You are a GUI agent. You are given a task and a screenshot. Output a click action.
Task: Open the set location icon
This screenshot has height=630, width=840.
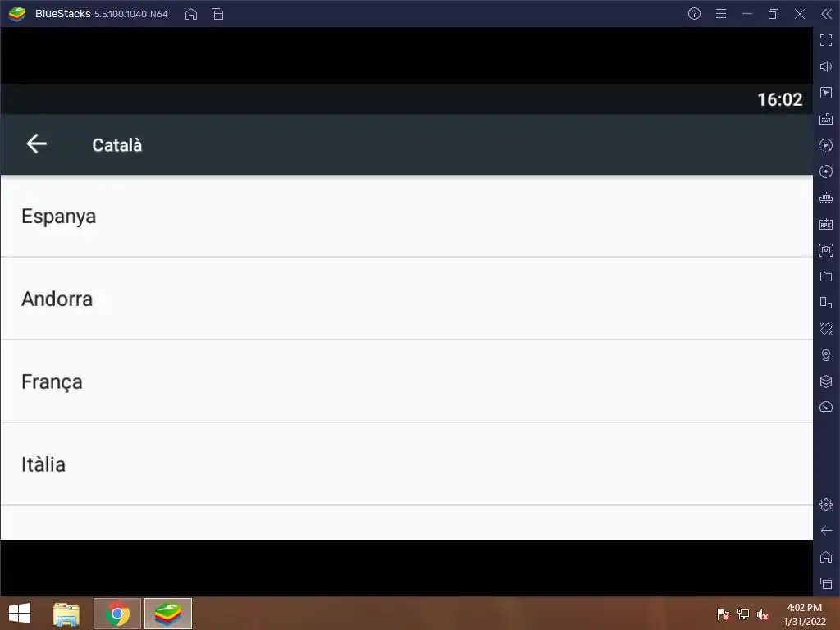click(826, 355)
